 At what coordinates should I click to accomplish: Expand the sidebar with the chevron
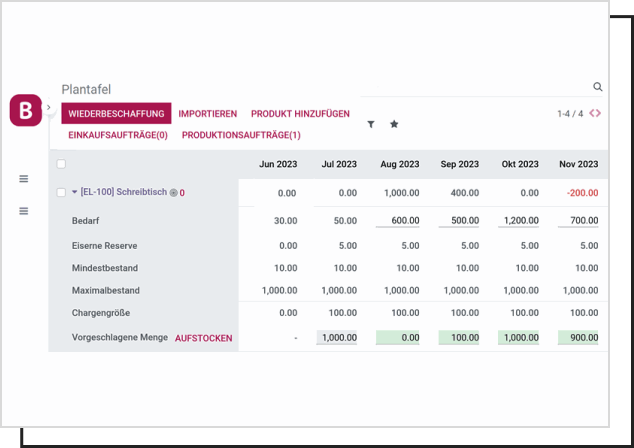pos(49,107)
